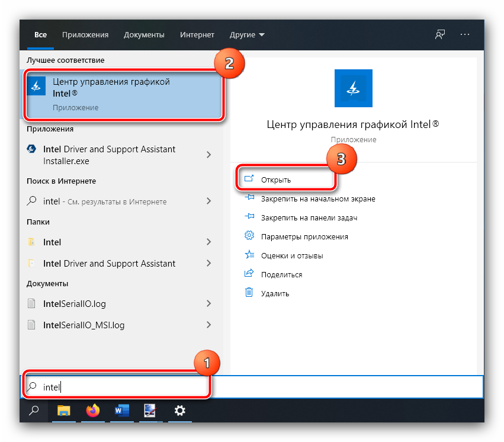This screenshot has height=442, width=504.
Task: Choose Закрепить на панели задач
Action: coord(309,217)
